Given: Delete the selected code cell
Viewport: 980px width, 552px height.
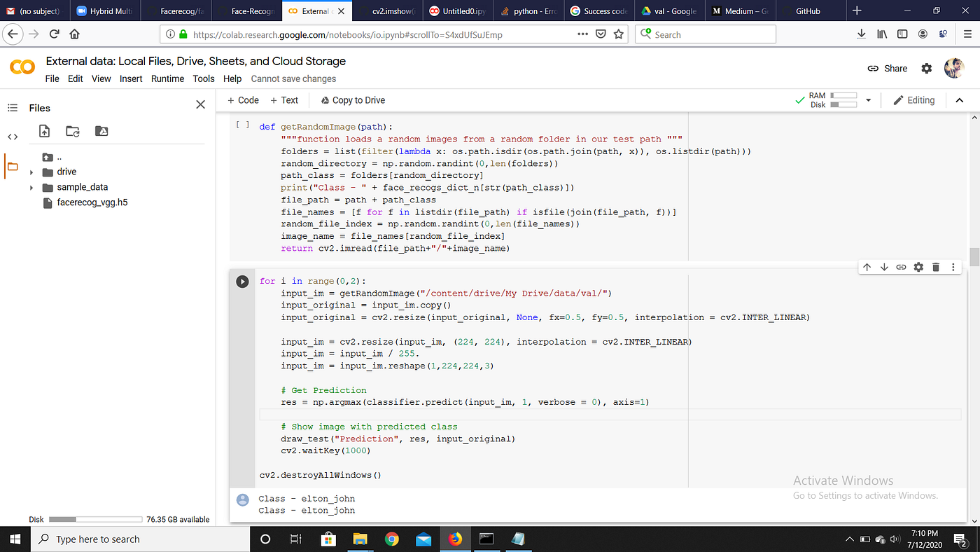Looking at the screenshot, I should [x=936, y=267].
